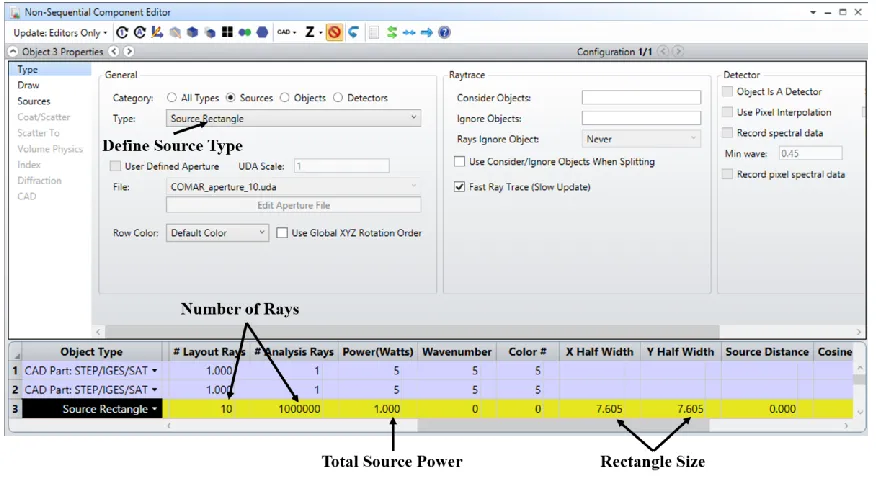This screenshot has width=876, height=482.
Task: Click the blue double-headed arrows icon
Action: [409, 33]
